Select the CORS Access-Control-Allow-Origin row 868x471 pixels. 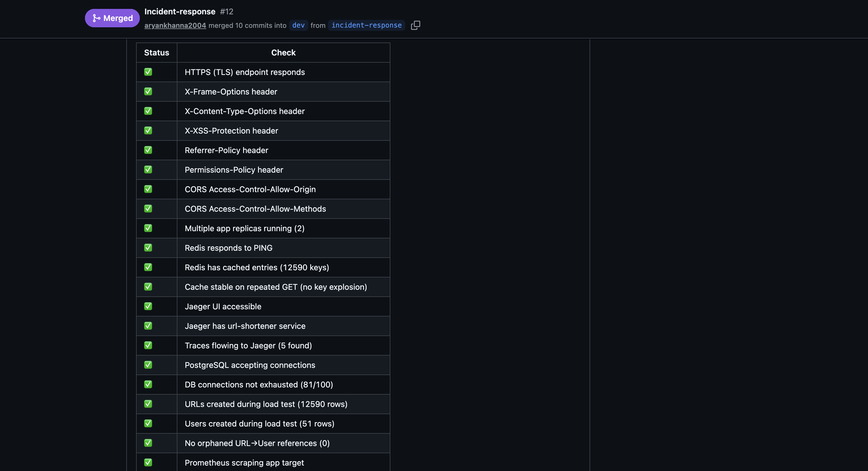coord(250,189)
